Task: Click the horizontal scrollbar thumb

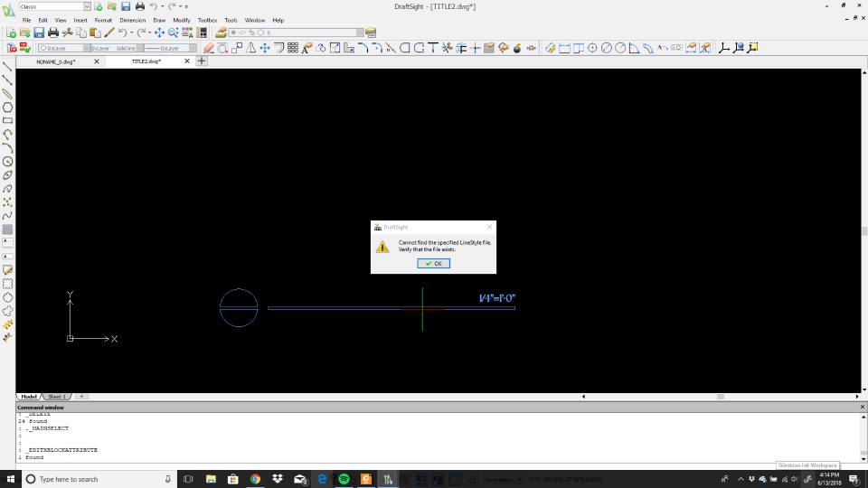Action: [x=721, y=396]
